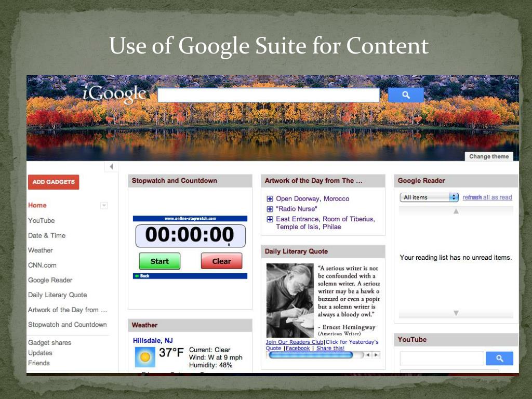
Task: Click the iGoogle logo
Action: click(115, 94)
